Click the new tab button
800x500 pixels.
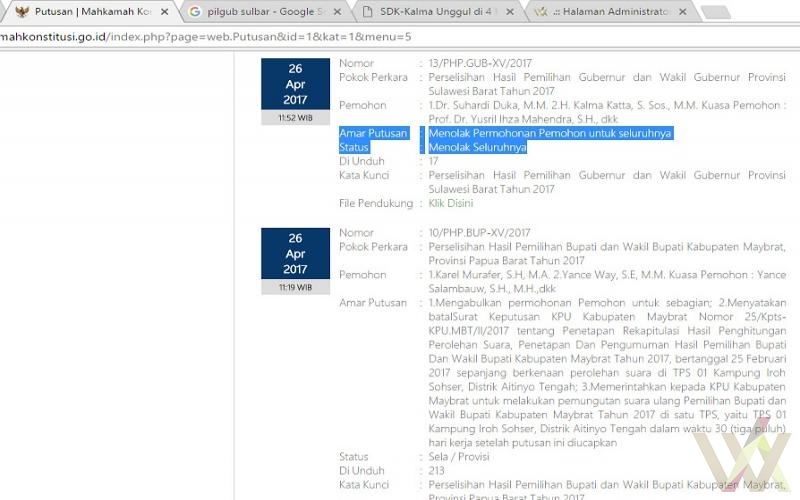pos(716,12)
